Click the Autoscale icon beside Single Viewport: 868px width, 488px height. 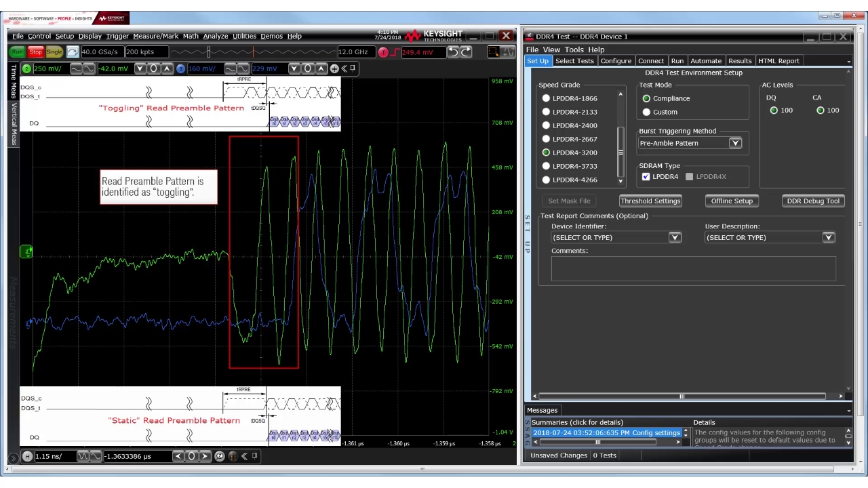pos(72,52)
